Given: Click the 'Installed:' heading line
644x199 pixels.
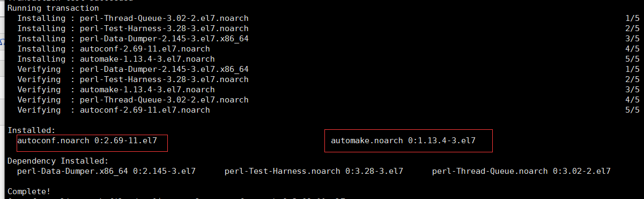Looking at the screenshot, I should tap(32, 130).
